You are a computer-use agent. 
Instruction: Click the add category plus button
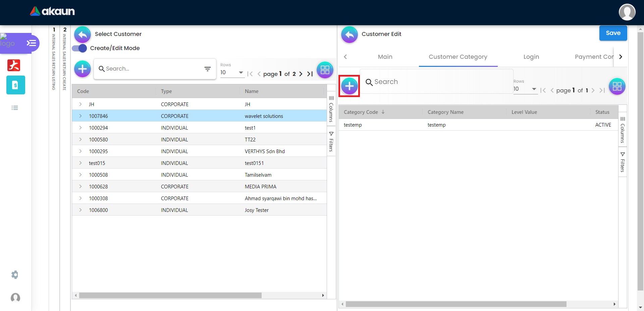point(349,86)
